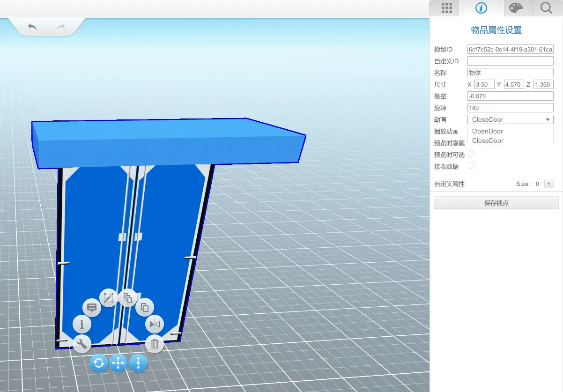
Task: Toggle the 接收数据 checkbox
Action: [x=471, y=165]
